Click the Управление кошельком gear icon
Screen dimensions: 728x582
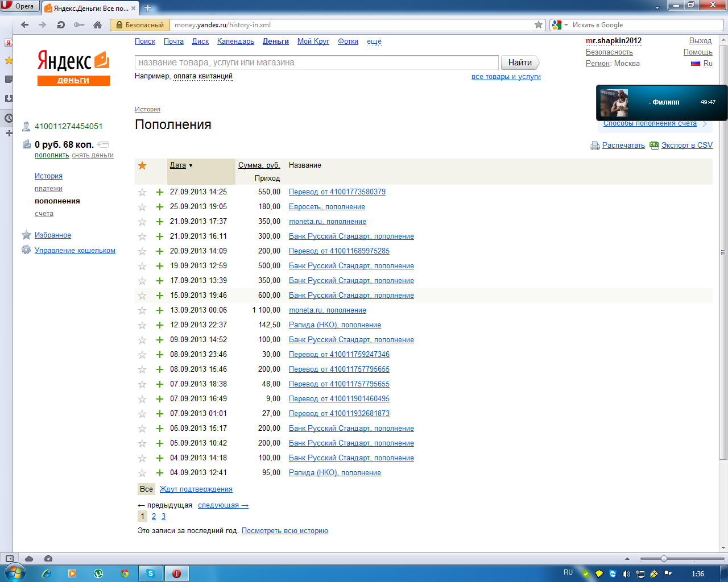point(26,250)
